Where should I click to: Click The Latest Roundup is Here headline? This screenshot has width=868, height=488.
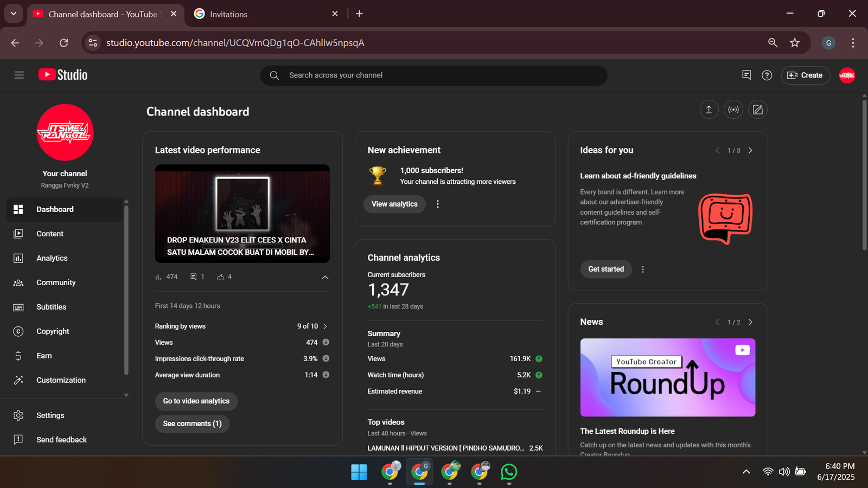click(627, 431)
